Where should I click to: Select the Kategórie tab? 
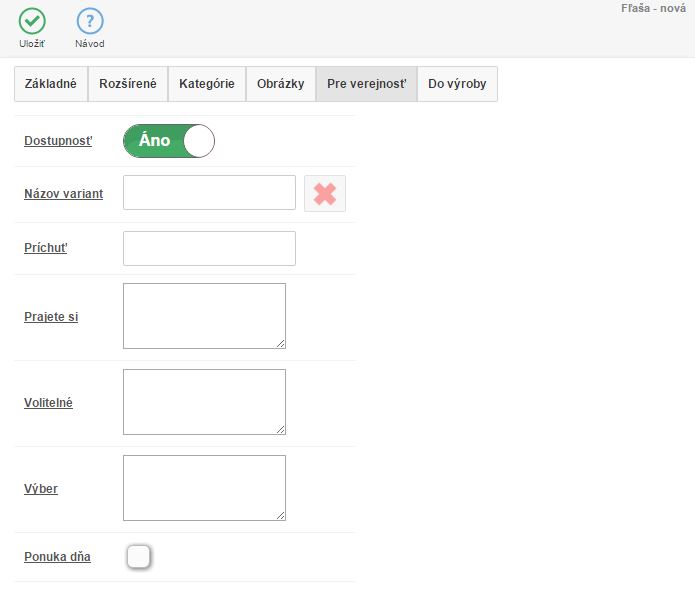tap(207, 84)
